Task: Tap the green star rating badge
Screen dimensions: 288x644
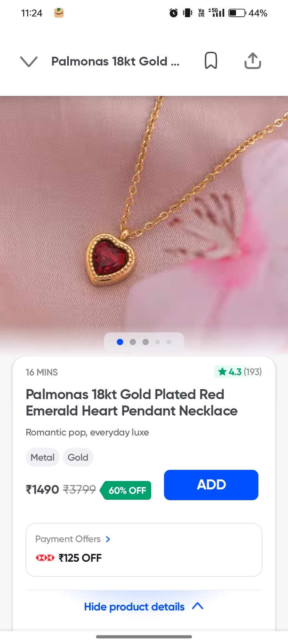Action: pos(238,372)
